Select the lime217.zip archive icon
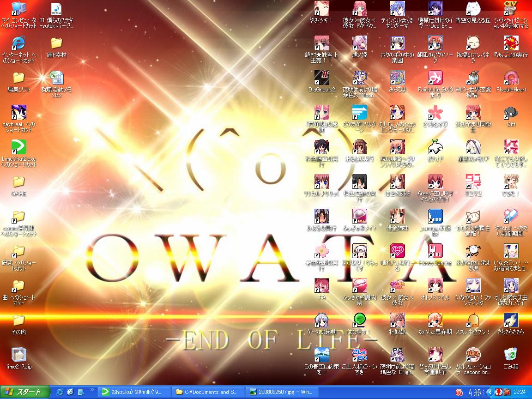Viewport: 532px width, 399px height. (x=18, y=355)
